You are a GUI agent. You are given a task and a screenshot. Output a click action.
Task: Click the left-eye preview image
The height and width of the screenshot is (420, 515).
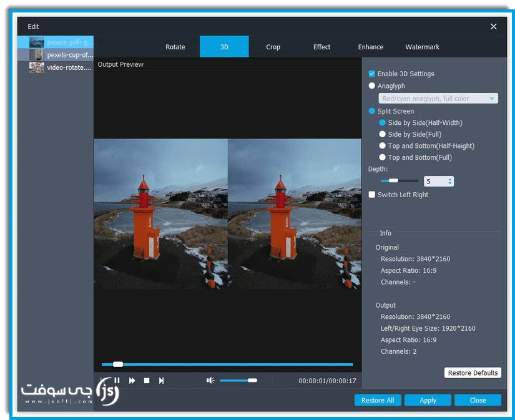(161, 214)
